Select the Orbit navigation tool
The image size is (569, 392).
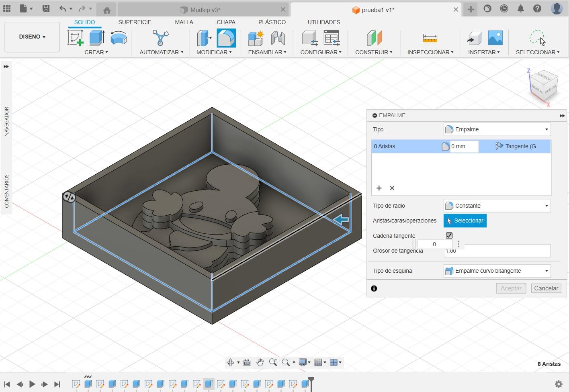coord(231,362)
